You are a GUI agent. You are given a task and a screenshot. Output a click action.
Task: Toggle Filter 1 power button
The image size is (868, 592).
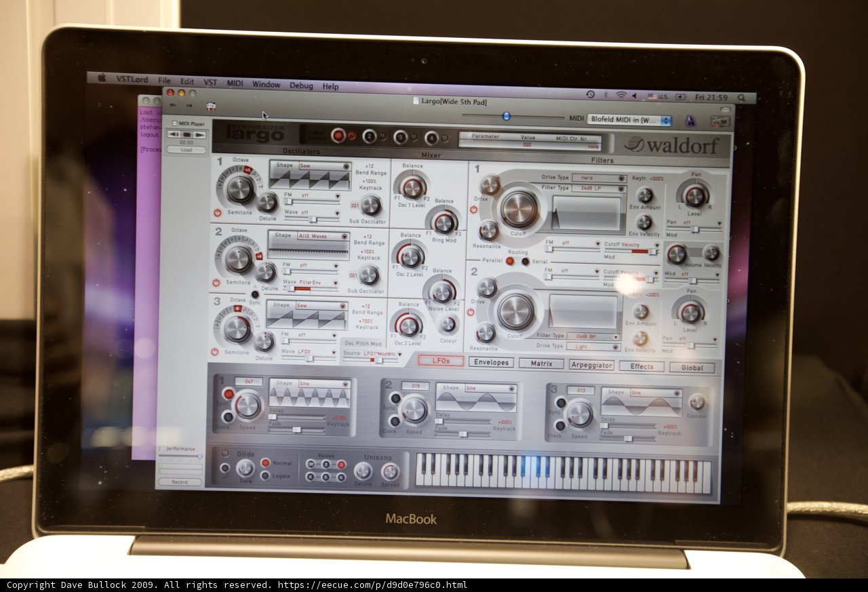coord(473,210)
